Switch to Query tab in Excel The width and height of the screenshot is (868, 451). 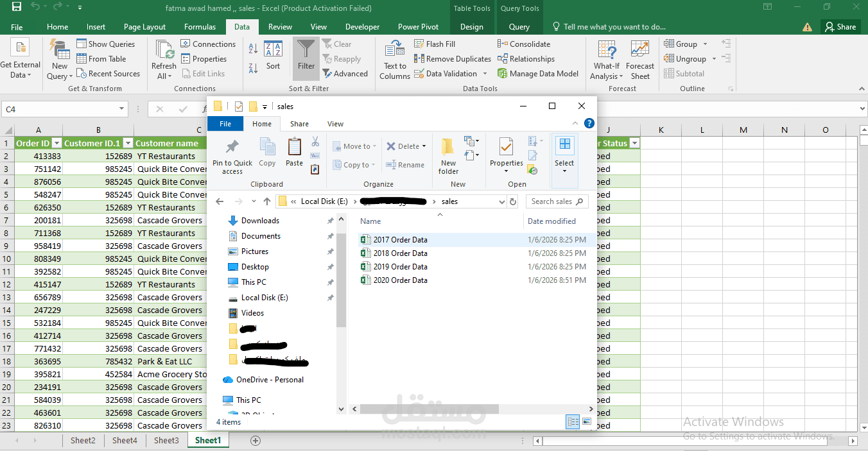519,27
